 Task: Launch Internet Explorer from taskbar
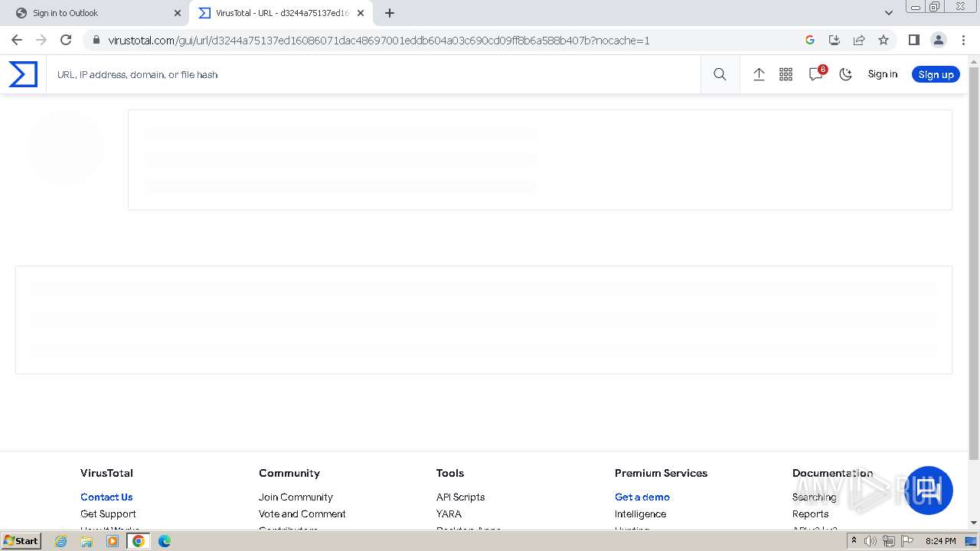61,541
